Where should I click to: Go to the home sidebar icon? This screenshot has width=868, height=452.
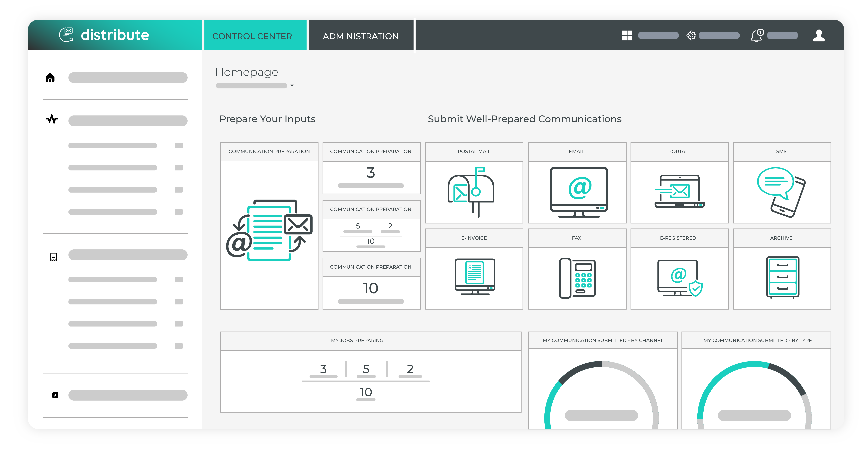pyautogui.click(x=50, y=77)
